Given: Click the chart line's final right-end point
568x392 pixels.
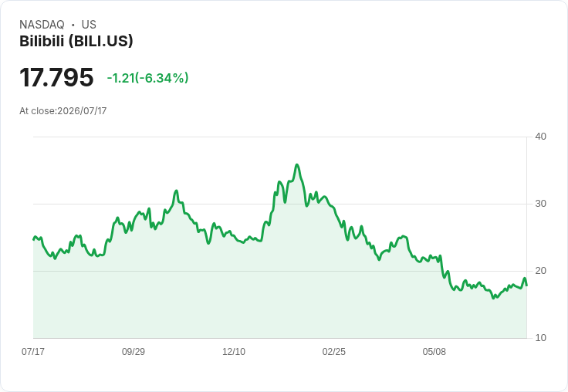Looking at the screenshot, I should pos(526,285).
